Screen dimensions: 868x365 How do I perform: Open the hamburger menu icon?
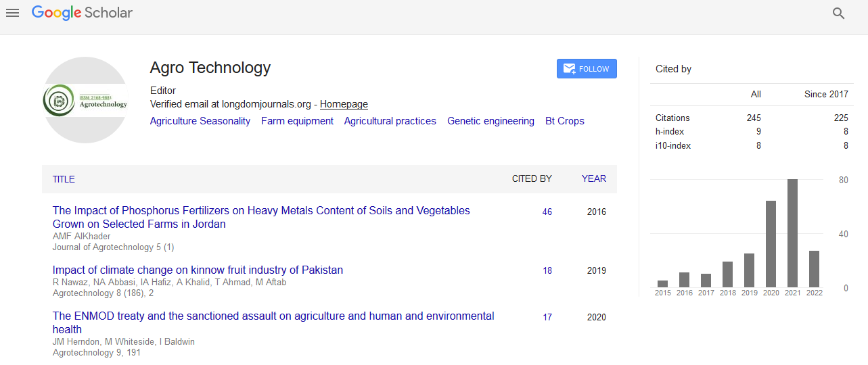pyautogui.click(x=12, y=13)
